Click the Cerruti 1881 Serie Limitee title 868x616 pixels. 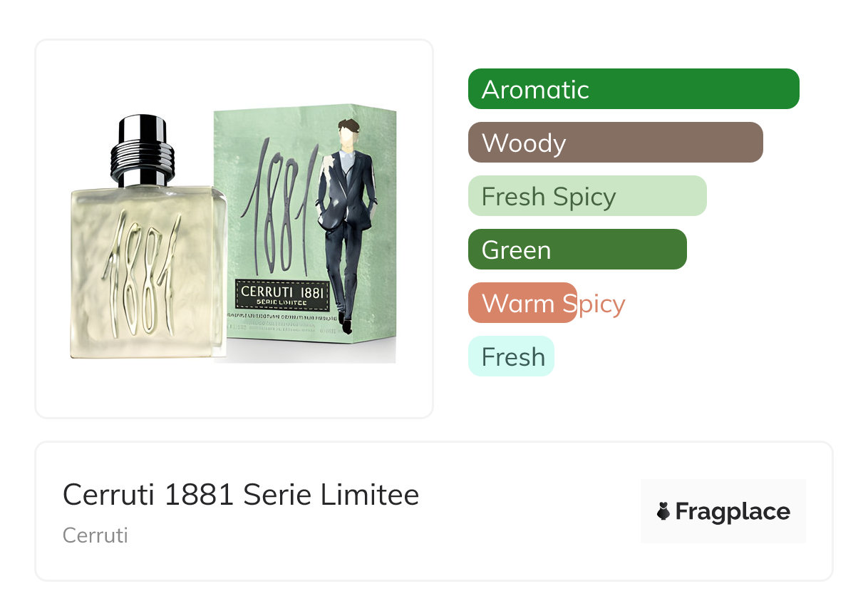[240, 495]
